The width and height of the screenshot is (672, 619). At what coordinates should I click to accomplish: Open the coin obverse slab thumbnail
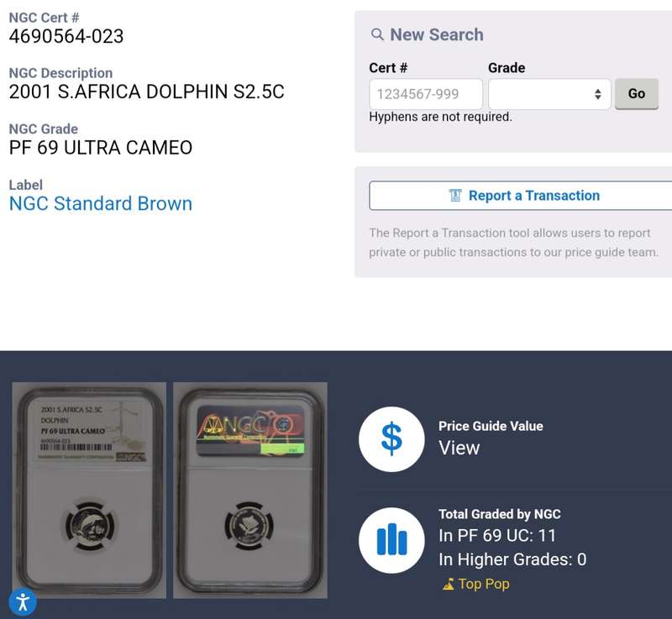point(89,490)
